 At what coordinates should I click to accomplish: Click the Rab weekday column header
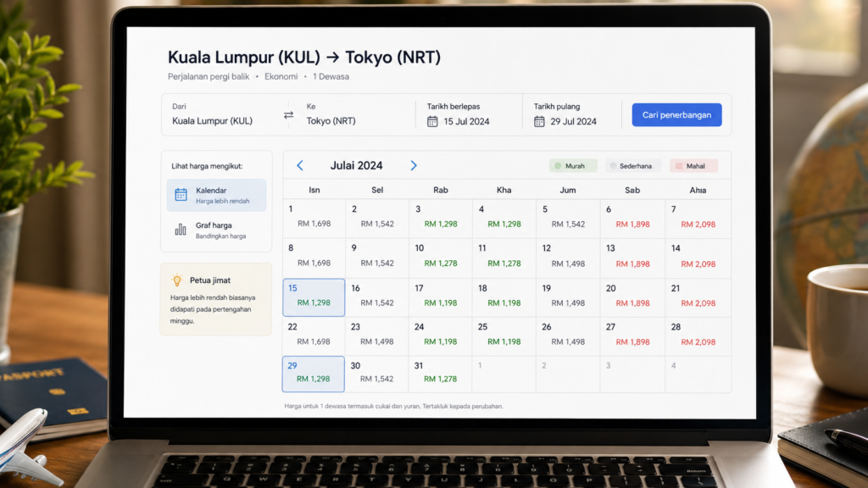441,190
